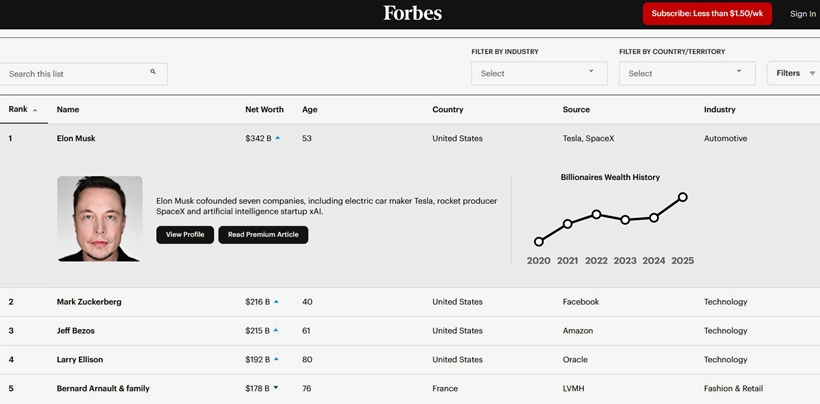Viewport: 820px width, 404px height.
Task: Click the up arrow beside $192 B
Action: pyautogui.click(x=276, y=359)
